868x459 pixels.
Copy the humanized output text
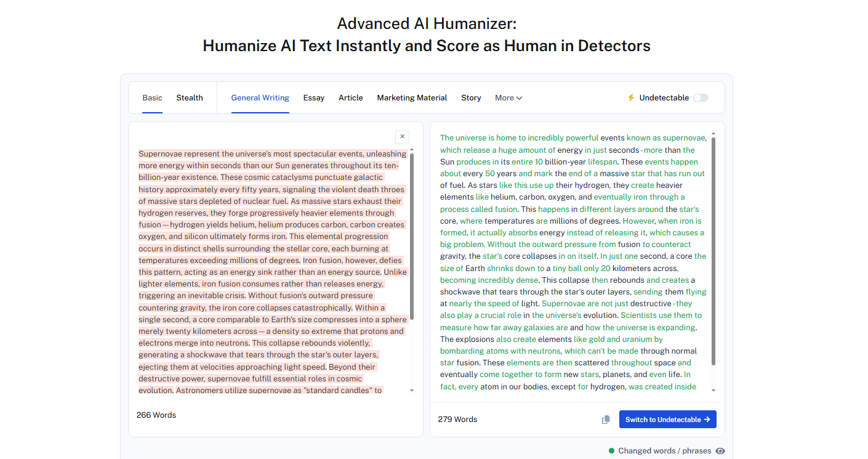[x=606, y=420]
